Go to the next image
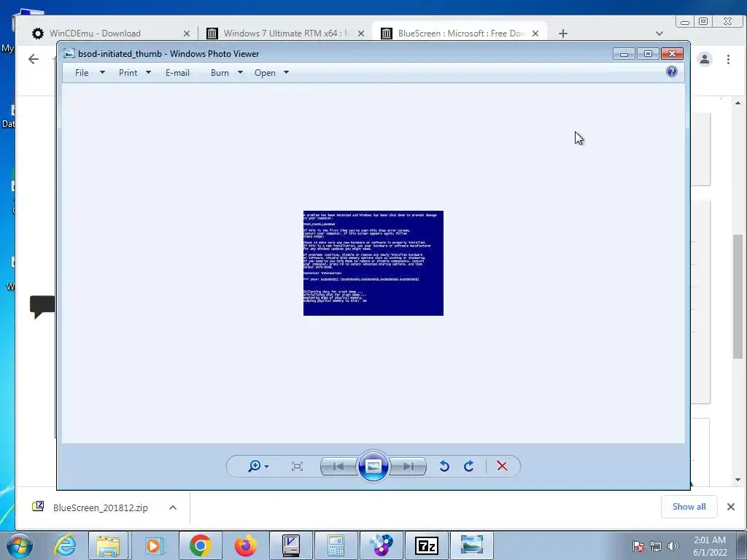 pos(409,466)
